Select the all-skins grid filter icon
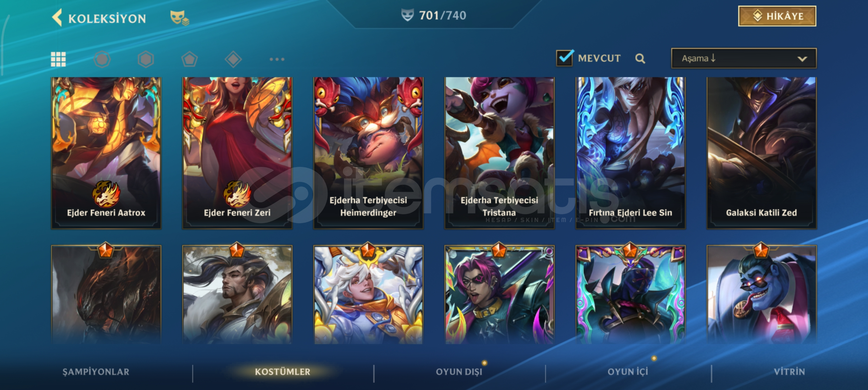 [x=58, y=59]
